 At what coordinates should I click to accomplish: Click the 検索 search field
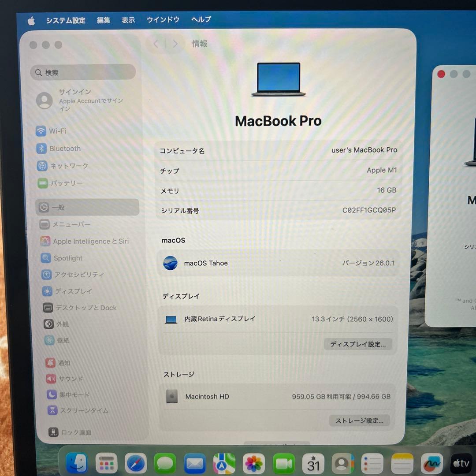[82, 72]
